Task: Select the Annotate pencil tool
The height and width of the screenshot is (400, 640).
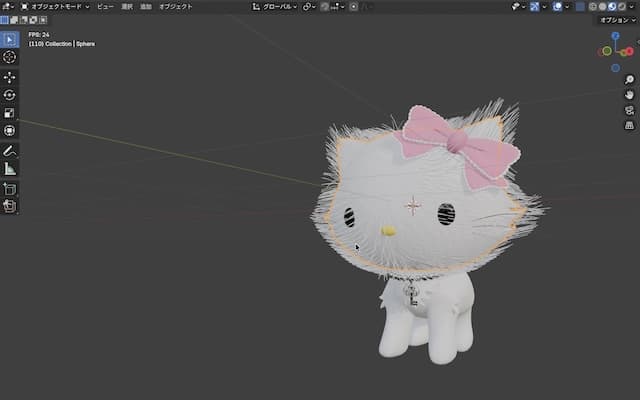Action: (10, 150)
